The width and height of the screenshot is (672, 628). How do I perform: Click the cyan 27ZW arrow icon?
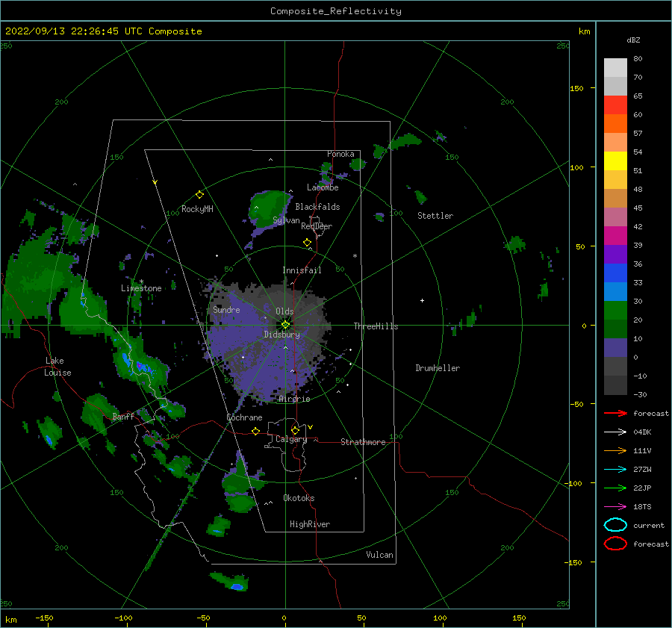pos(615,470)
